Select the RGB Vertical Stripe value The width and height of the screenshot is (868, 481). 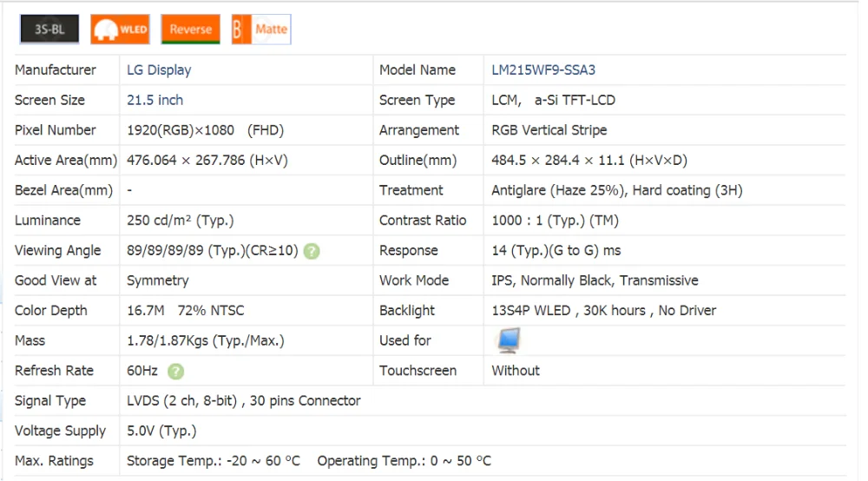click(549, 130)
